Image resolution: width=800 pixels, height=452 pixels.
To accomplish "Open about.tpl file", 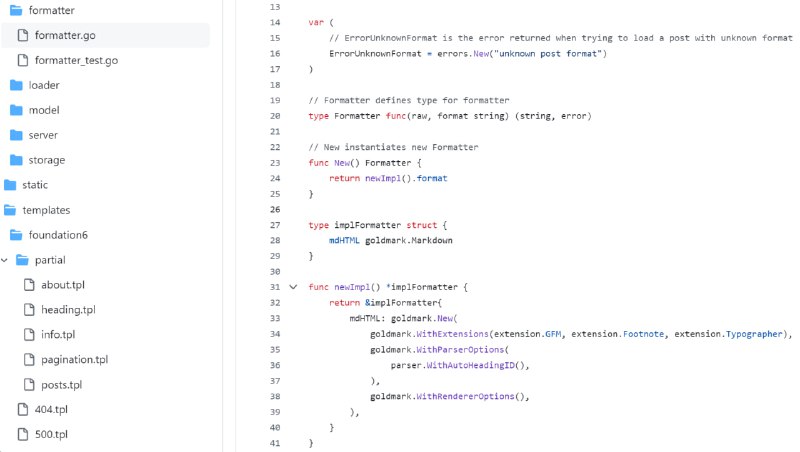I will coord(63,285).
